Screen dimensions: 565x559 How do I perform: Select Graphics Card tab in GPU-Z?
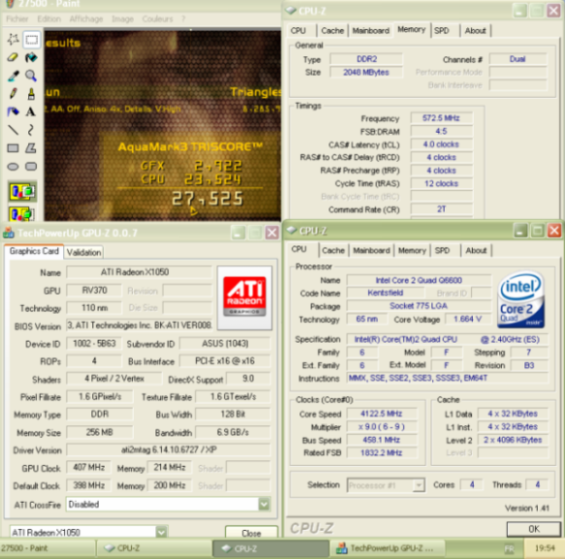(34, 251)
